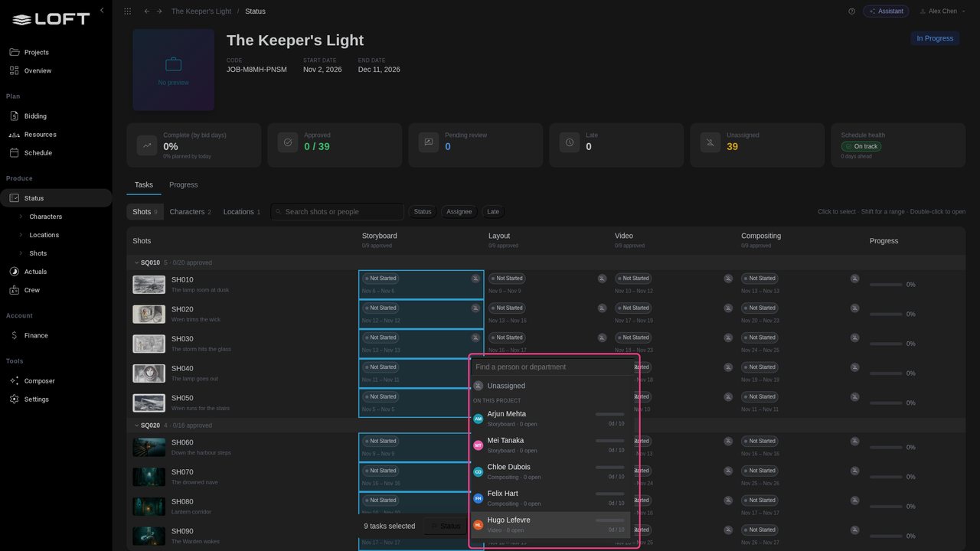Click the Projects folder icon in sidebar

tap(14, 52)
